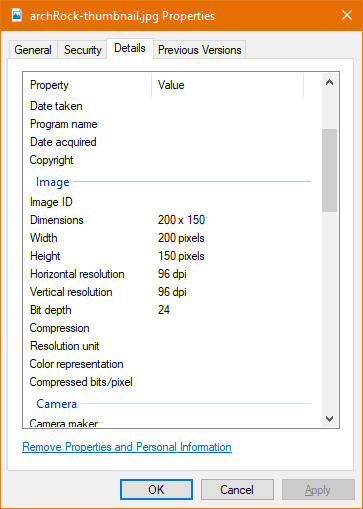
Task: Click the scroll down arrow
Action: (329, 419)
